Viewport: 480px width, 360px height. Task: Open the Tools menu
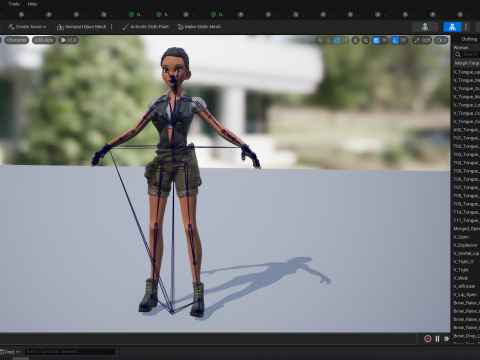tap(14, 4)
